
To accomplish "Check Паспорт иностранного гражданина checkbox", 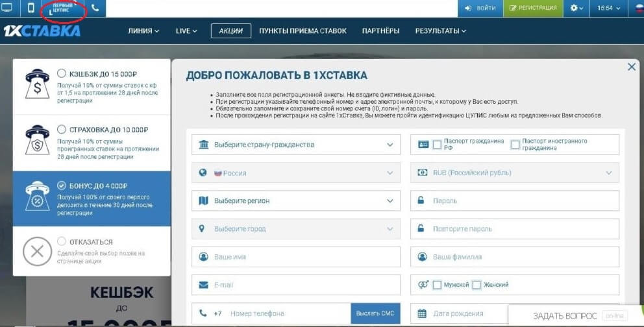I will point(515,145).
